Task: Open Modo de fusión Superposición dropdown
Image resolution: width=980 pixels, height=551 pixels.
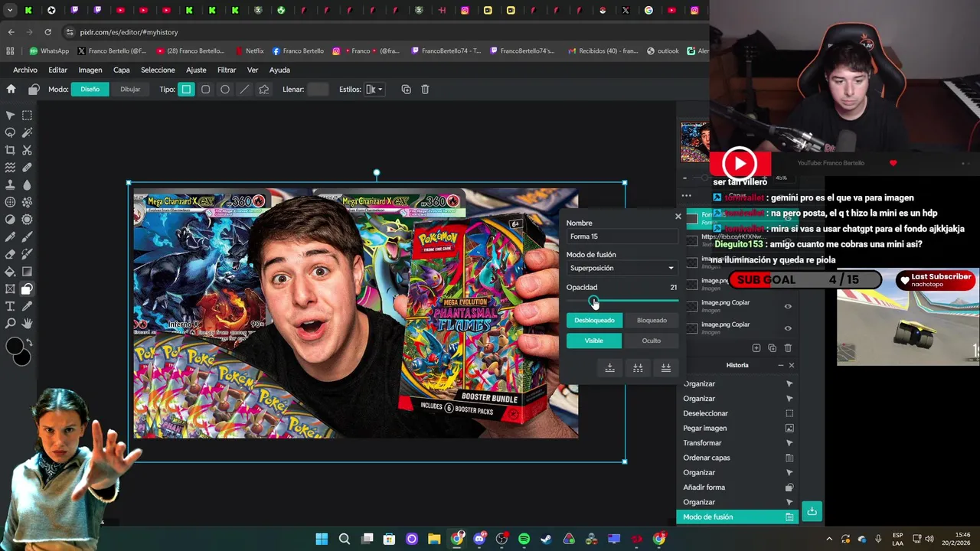Action: tap(622, 268)
